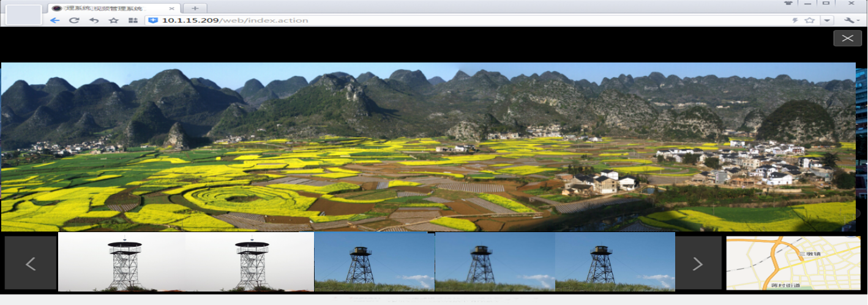Close the panorama image viewer overlay
Image resolution: width=868 pixels, height=305 pixels.
click(847, 38)
